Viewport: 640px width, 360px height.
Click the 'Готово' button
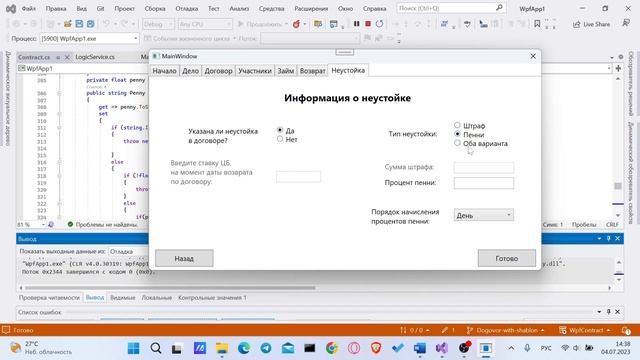507,258
